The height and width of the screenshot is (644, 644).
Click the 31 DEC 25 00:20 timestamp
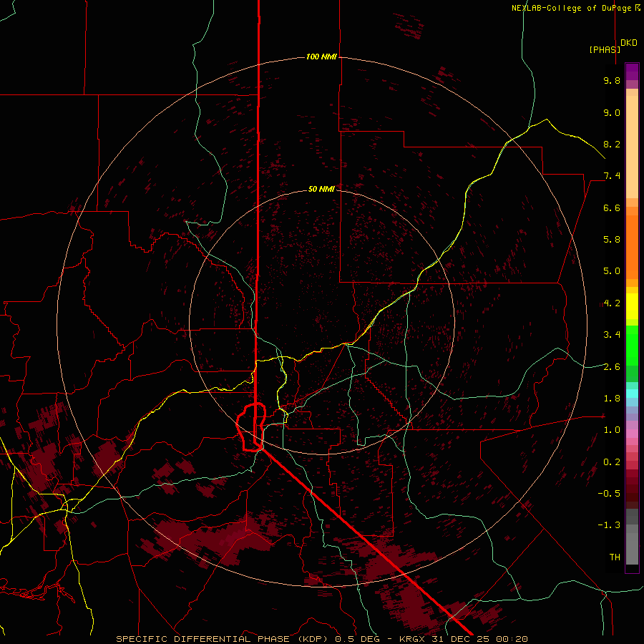(479, 639)
